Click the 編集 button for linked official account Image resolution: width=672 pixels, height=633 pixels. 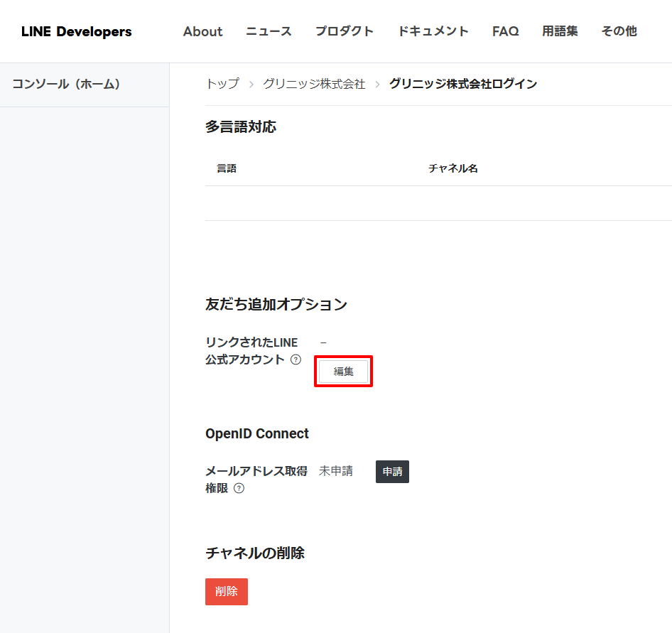343,372
